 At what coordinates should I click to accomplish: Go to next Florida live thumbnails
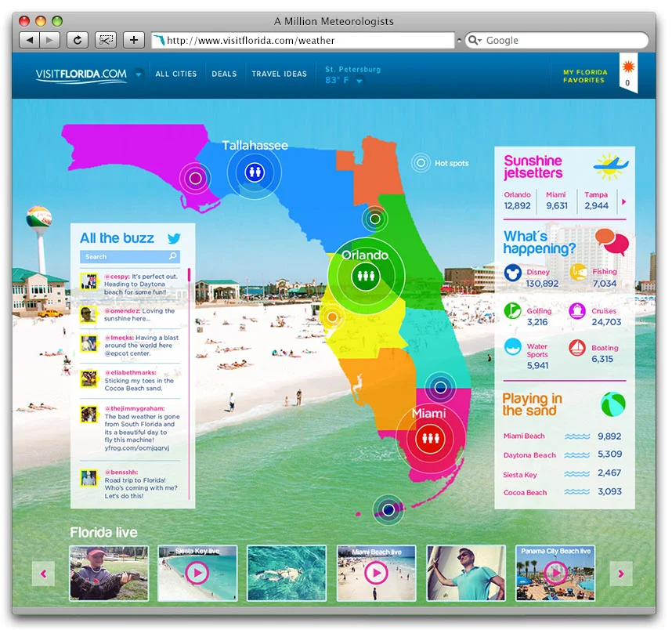pyautogui.click(x=621, y=574)
